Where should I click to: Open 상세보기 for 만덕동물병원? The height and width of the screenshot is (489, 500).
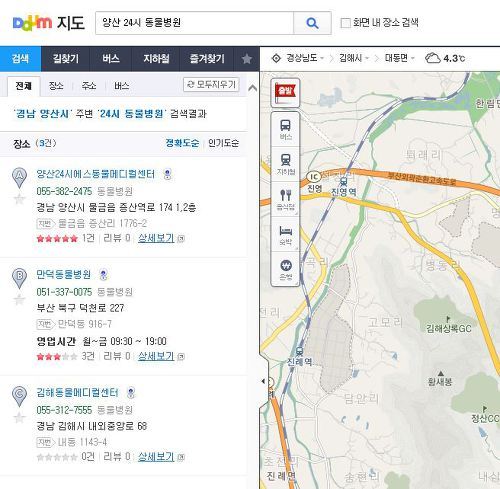point(156,356)
